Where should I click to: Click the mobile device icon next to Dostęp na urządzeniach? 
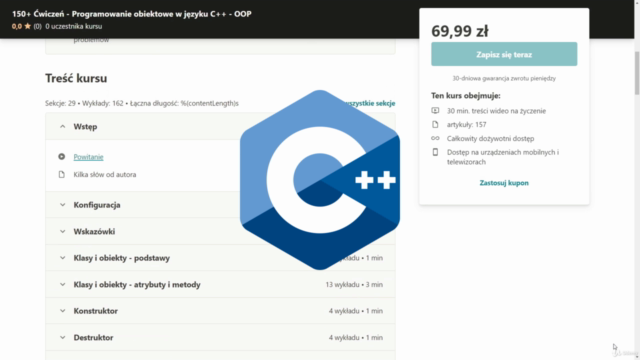435,152
